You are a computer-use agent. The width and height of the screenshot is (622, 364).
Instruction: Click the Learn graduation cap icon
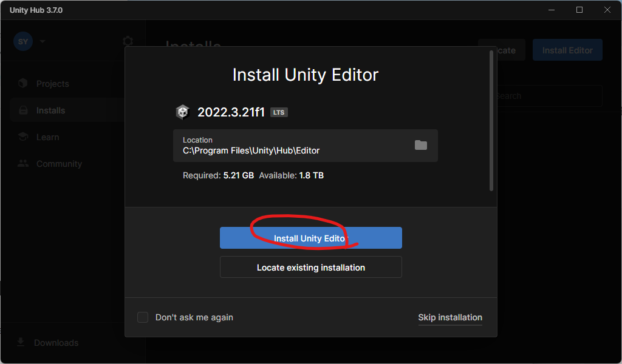pos(23,136)
